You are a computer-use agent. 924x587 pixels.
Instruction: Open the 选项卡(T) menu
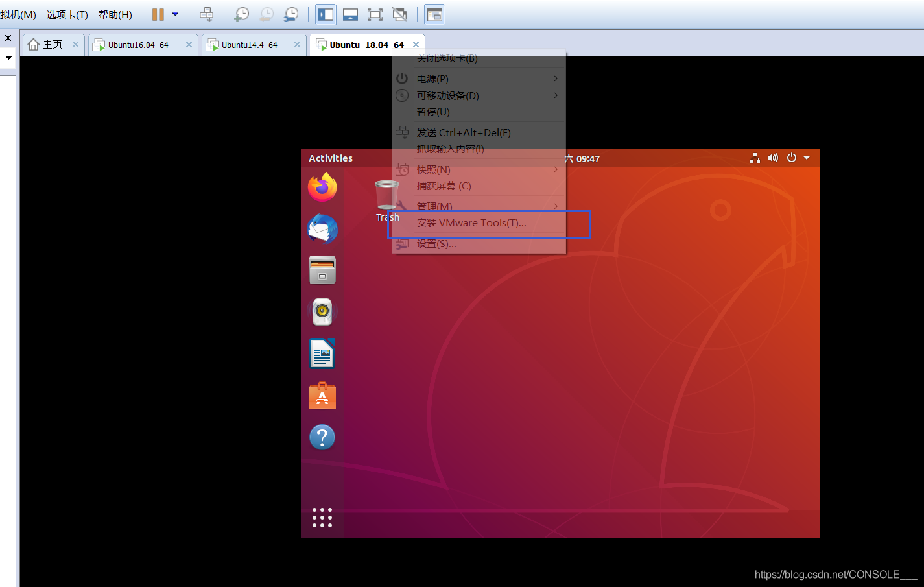tap(67, 15)
